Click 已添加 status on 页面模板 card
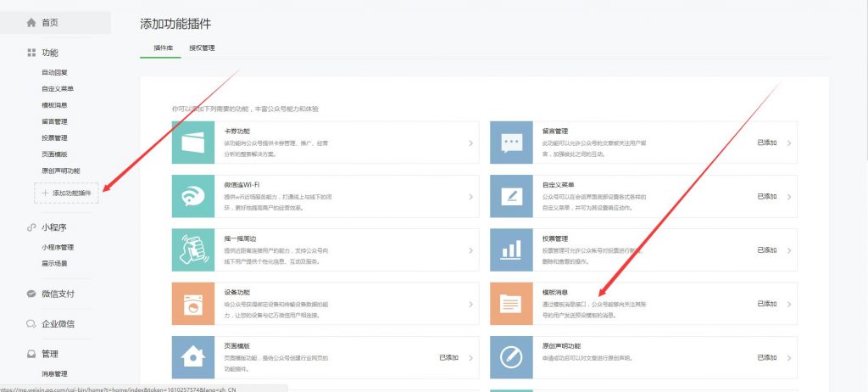Screen dimensions: 868x392 click(448, 357)
